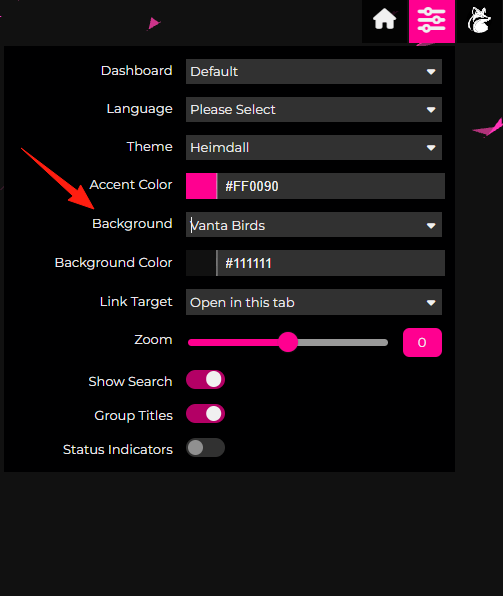The image size is (503, 596).
Task: Click the Zoom label
Action: pos(153,339)
